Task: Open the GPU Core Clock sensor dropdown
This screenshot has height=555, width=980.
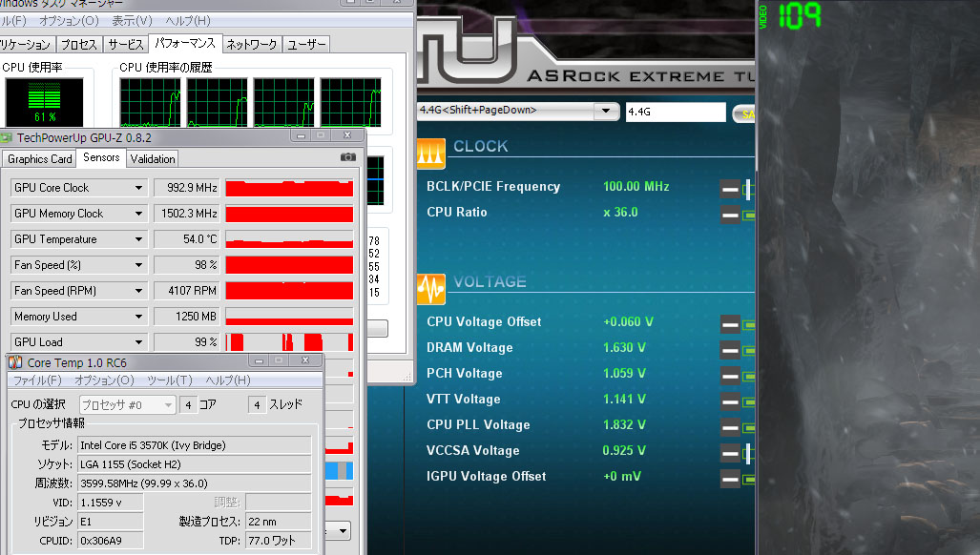Action: tap(138, 188)
